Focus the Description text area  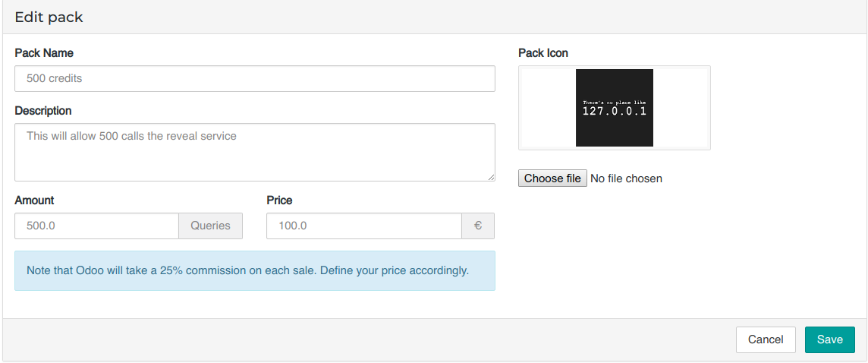254,152
